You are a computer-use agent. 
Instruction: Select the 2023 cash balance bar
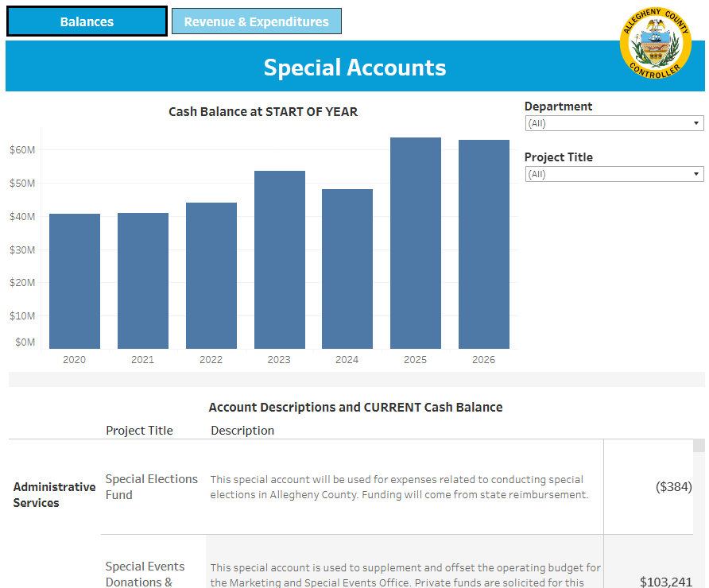(280, 260)
